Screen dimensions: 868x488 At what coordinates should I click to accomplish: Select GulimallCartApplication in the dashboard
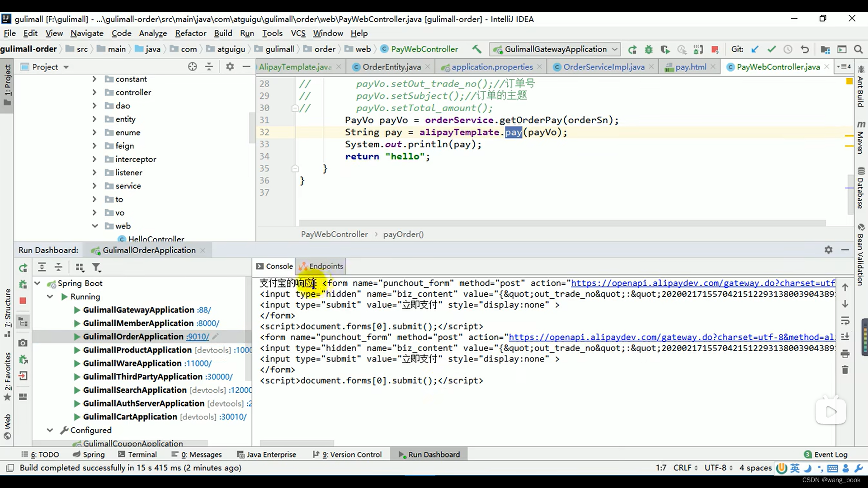[x=130, y=417]
